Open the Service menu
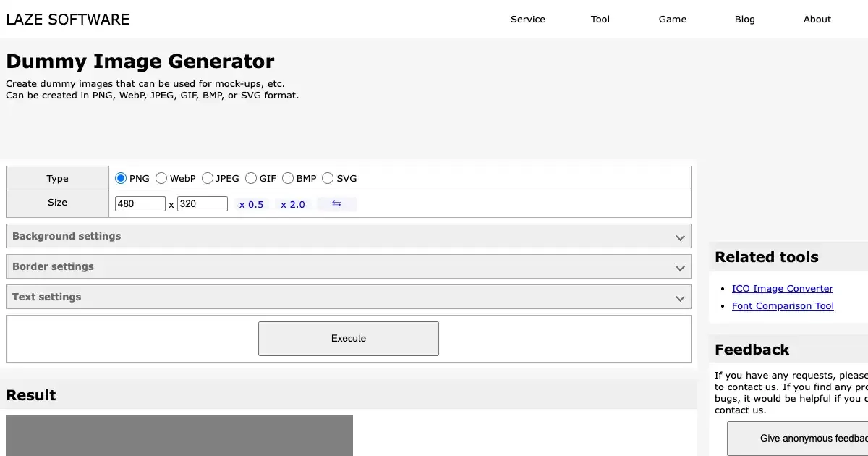The height and width of the screenshot is (456, 868). (x=527, y=20)
